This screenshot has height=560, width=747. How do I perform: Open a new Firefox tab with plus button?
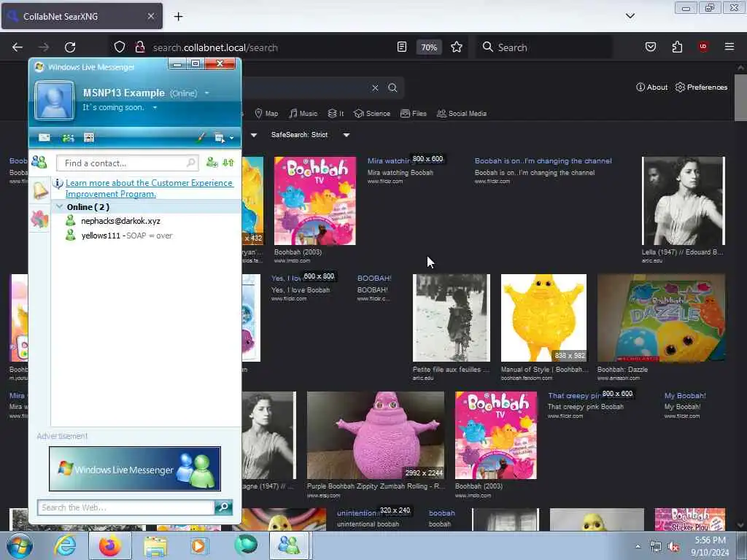[178, 17]
